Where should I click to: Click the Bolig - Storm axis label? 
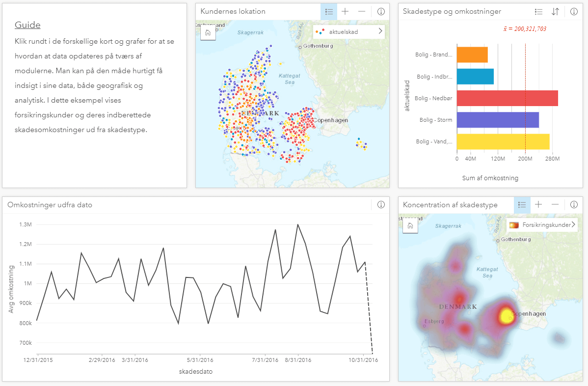436,120
